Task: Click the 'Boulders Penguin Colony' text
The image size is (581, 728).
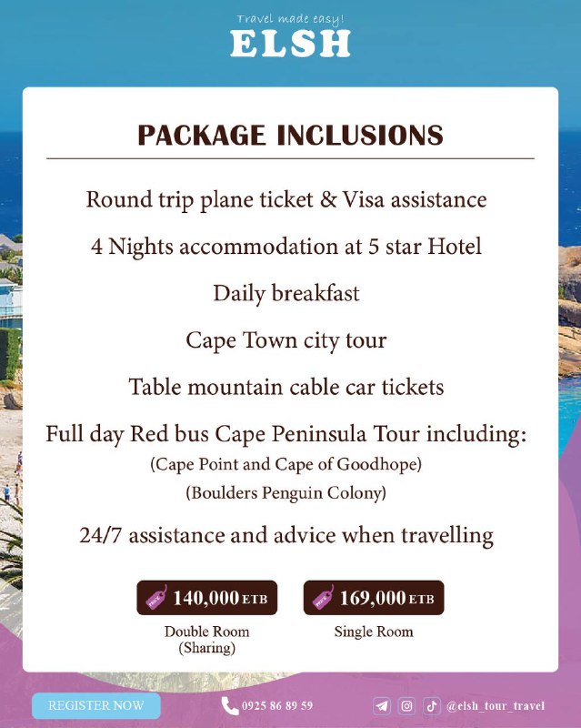Action: (x=286, y=494)
